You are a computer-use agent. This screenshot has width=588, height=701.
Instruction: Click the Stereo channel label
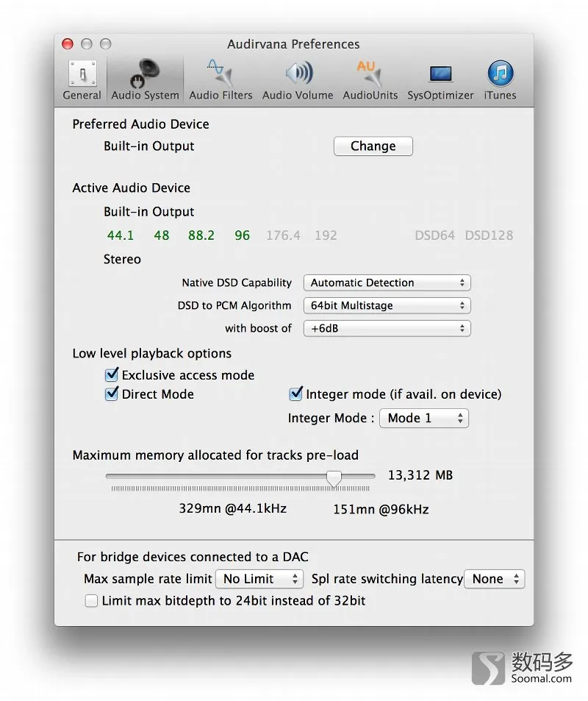click(x=122, y=260)
